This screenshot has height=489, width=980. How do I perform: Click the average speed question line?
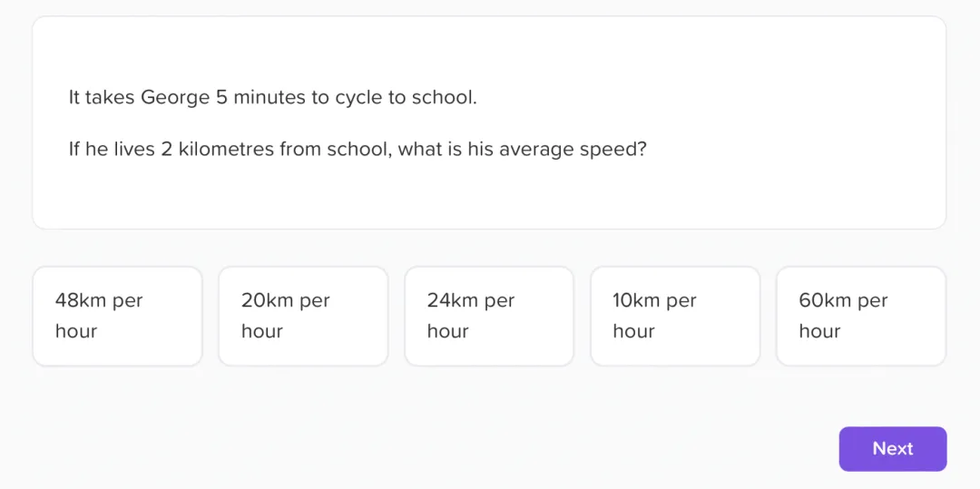point(358,149)
